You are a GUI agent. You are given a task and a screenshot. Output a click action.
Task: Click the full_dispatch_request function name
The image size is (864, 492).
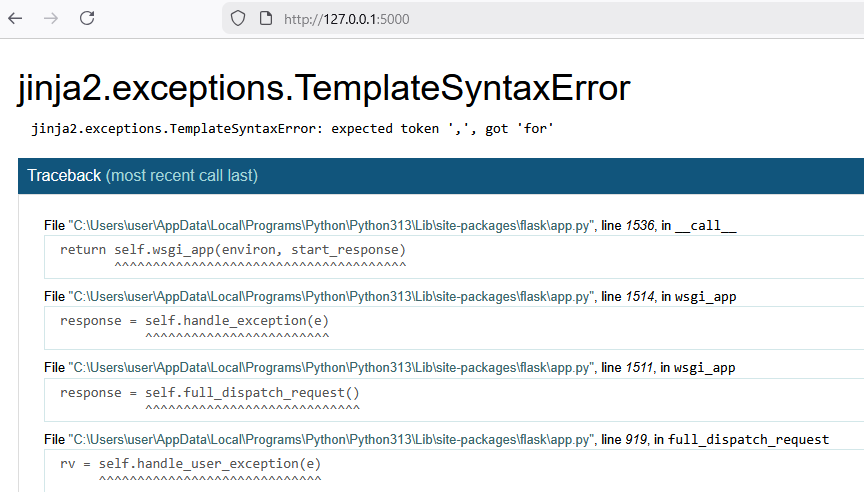click(748, 440)
